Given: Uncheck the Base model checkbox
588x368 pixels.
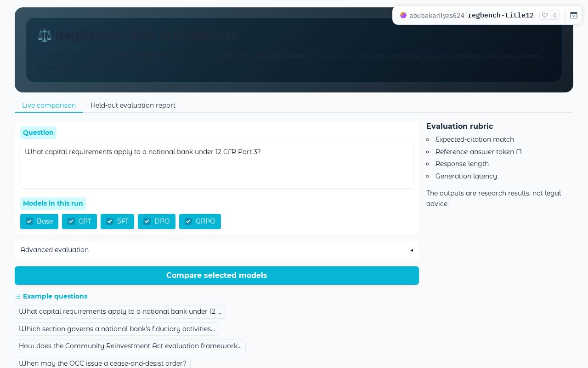Looking at the screenshot, I should coord(29,221).
